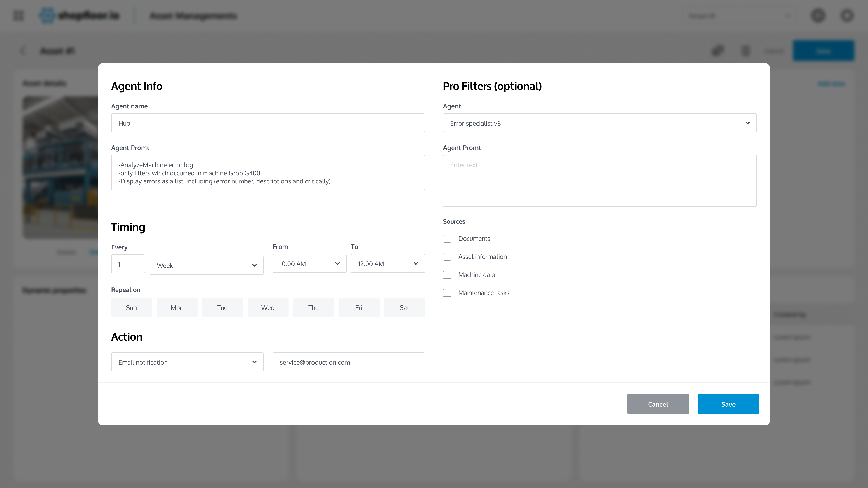Choose Wed in the repeat days
Viewport: 868px width, 488px height.
(x=268, y=307)
